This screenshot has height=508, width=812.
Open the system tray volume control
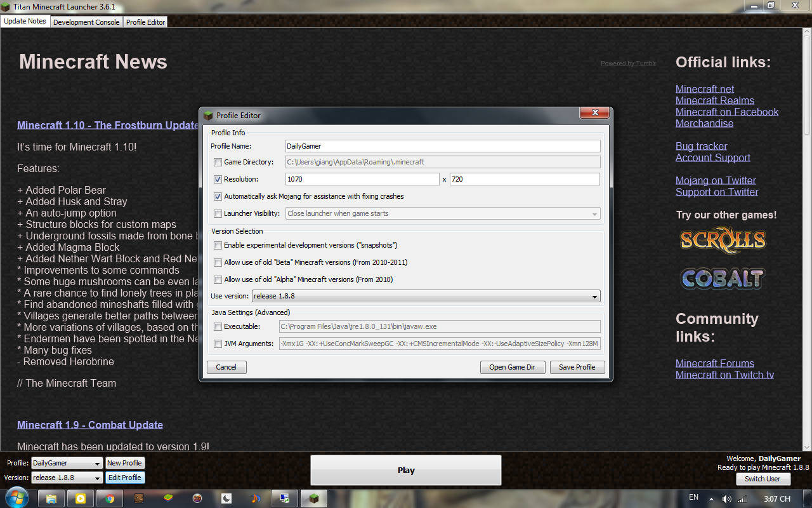[x=726, y=498]
